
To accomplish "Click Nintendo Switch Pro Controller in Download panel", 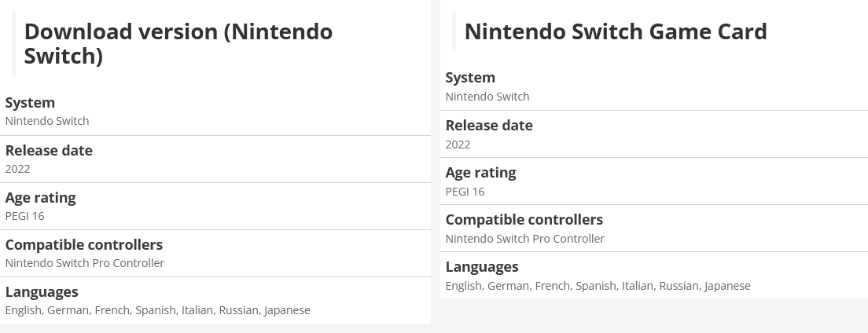I will click(85, 263).
